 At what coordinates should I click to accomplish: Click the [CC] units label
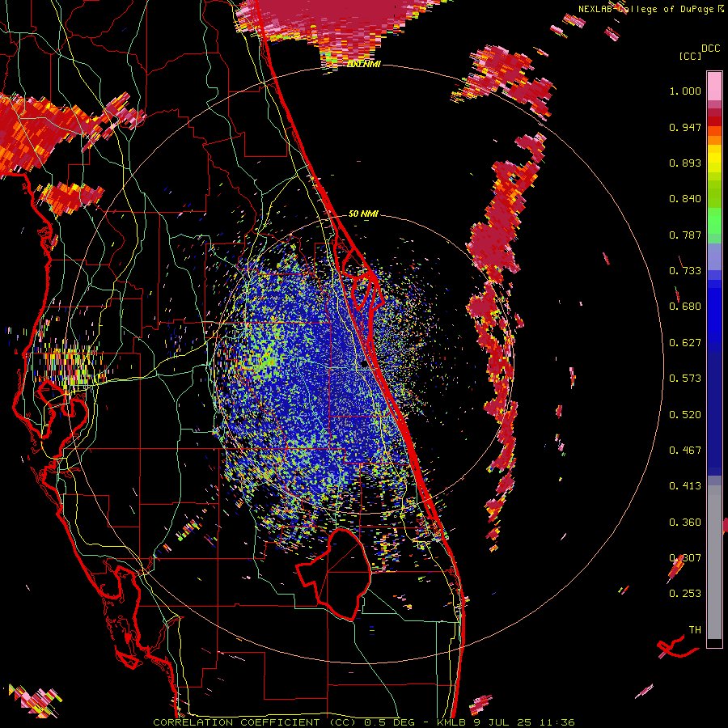[690, 56]
